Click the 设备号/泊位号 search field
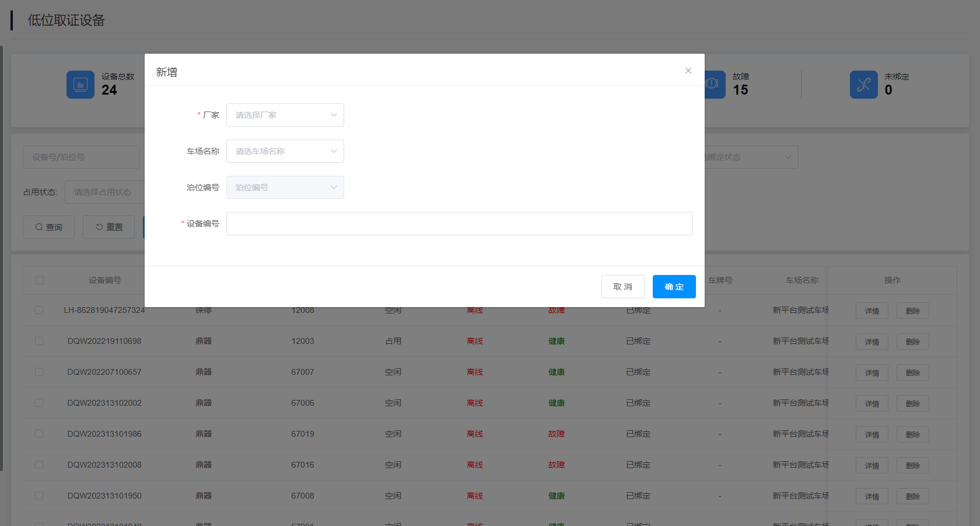 (80, 157)
